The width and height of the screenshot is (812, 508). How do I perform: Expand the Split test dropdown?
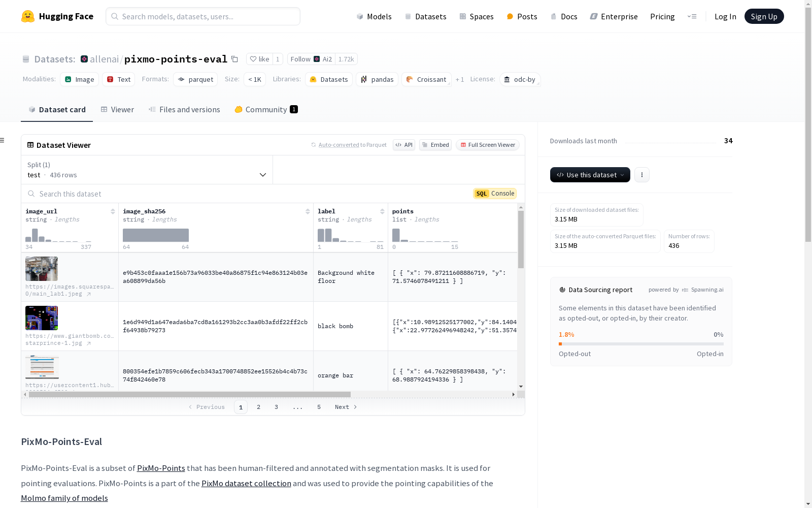tap(147, 170)
